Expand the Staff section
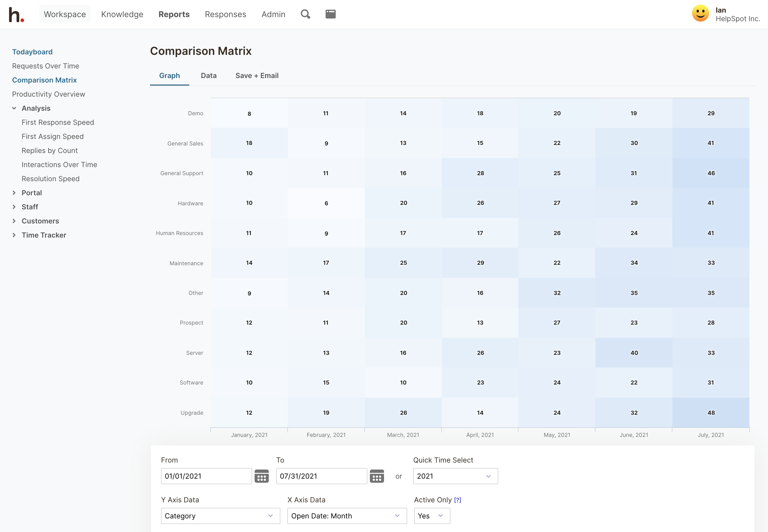This screenshot has width=768, height=532. [14, 207]
